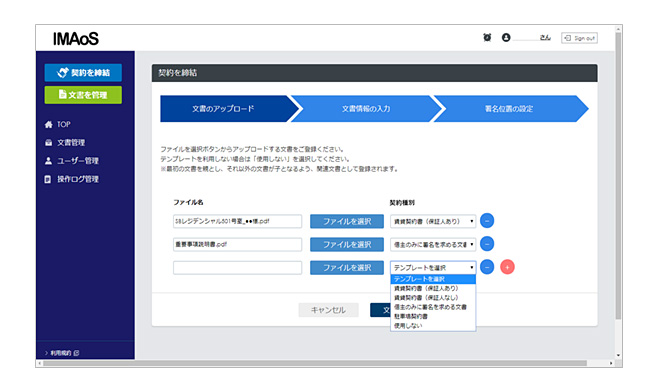The width and height of the screenshot is (650, 389).
Task: Open the user account profile icon
Action: [506, 38]
